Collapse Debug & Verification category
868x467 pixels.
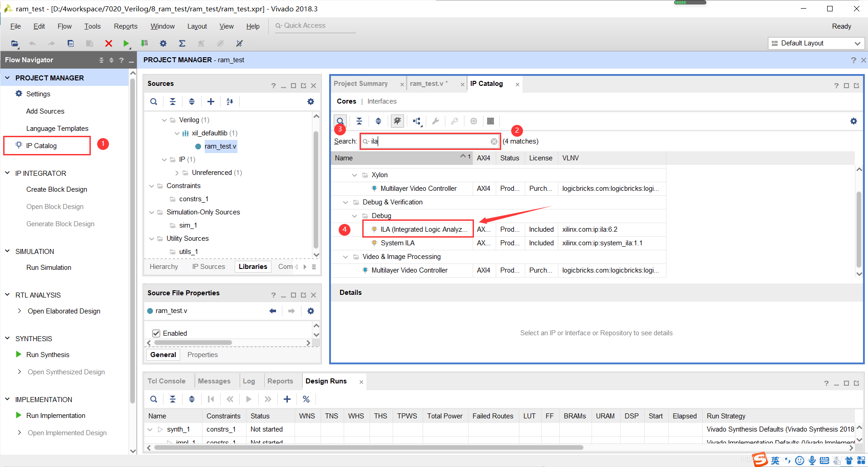(345, 203)
